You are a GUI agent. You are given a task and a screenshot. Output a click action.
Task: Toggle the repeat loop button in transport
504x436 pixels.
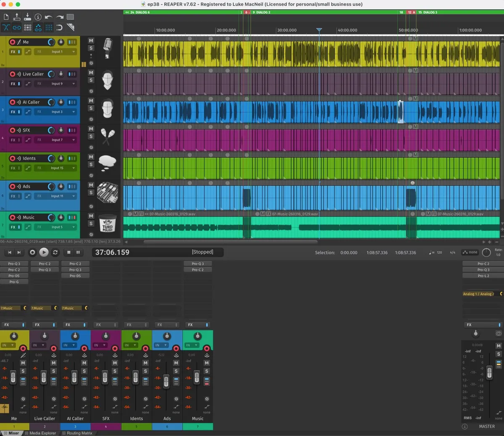55,252
